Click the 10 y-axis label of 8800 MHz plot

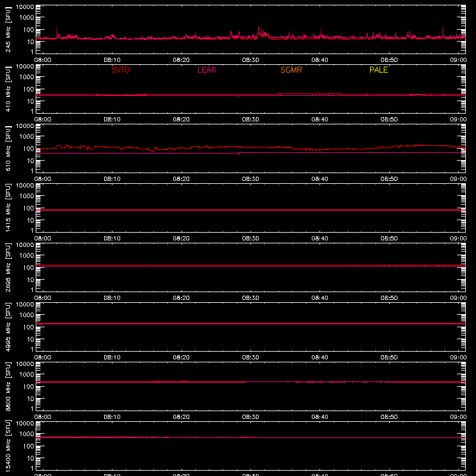[30, 399]
